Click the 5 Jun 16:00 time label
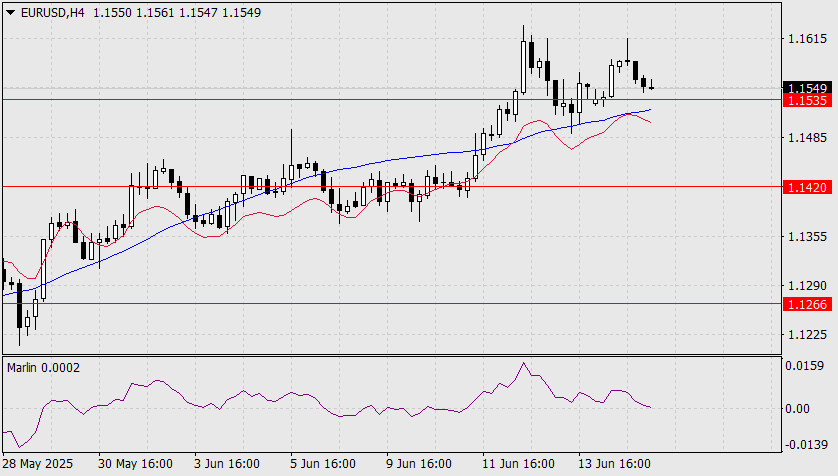The height and width of the screenshot is (476, 838). 323,463
